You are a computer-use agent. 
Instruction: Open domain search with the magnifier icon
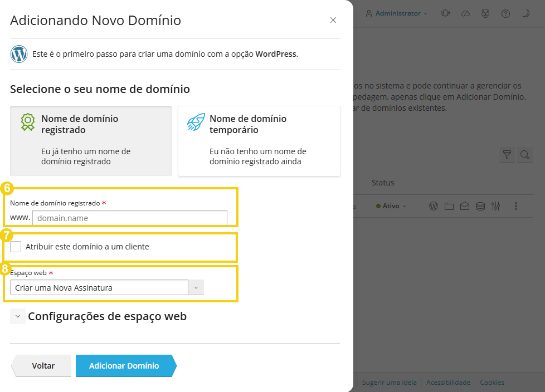point(524,155)
